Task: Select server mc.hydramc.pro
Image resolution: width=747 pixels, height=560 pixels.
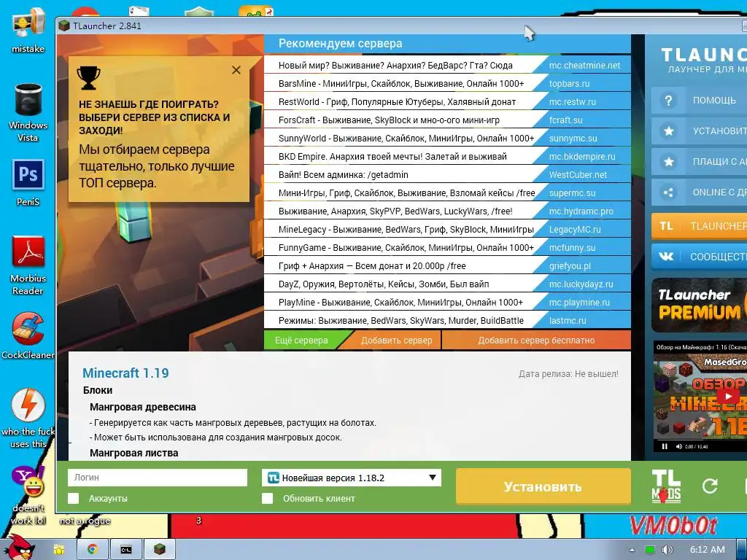Action: (x=581, y=211)
